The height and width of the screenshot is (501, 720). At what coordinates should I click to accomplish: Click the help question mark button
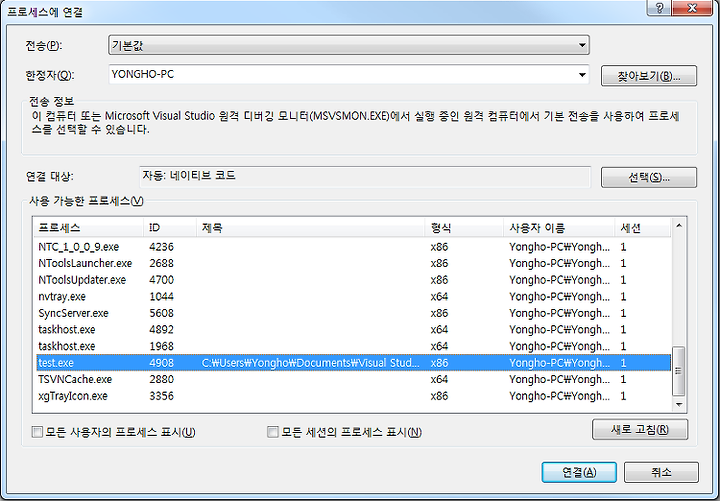point(659,7)
